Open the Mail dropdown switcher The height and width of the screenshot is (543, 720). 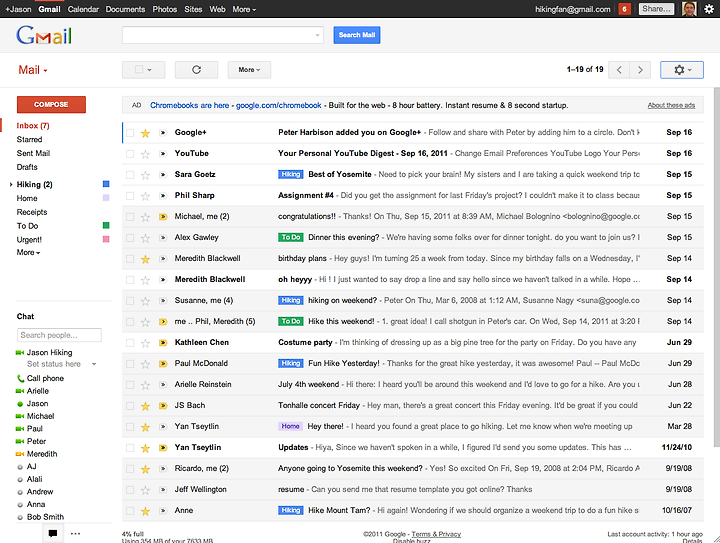33,70
